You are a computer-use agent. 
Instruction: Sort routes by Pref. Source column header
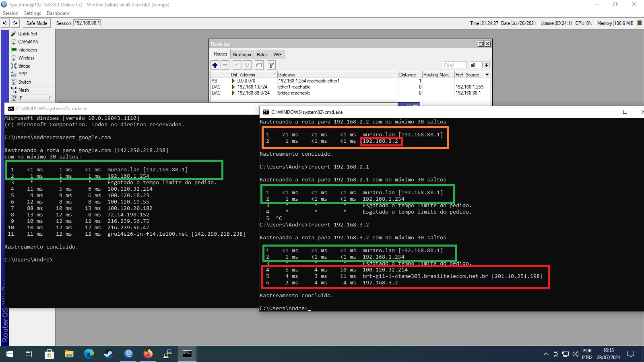pyautogui.click(x=469, y=75)
